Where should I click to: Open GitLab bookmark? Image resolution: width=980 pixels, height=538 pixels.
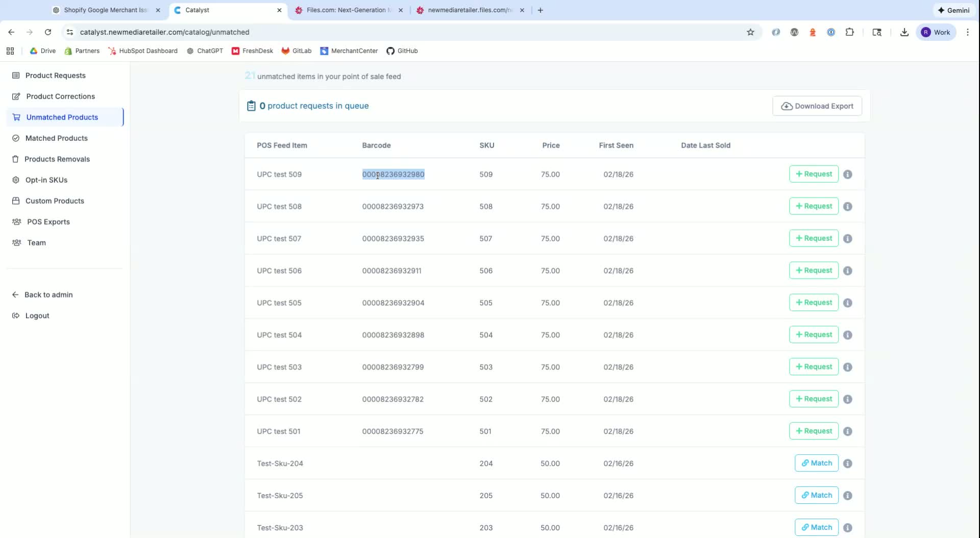tap(297, 51)
